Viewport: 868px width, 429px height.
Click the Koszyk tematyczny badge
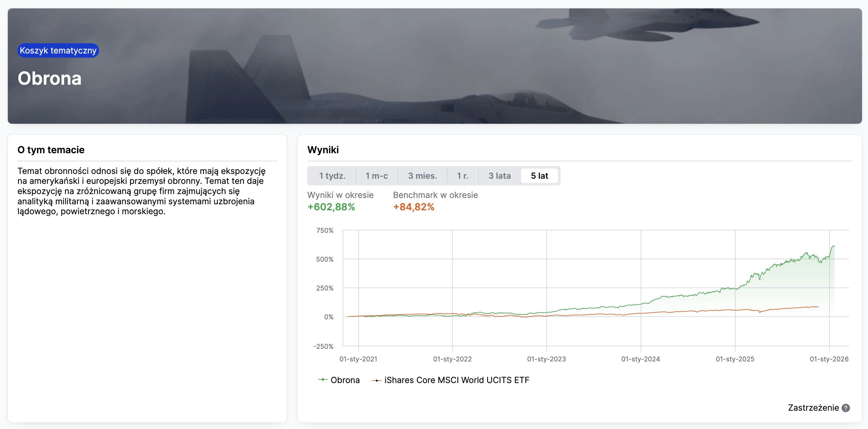tap(58, 50)
